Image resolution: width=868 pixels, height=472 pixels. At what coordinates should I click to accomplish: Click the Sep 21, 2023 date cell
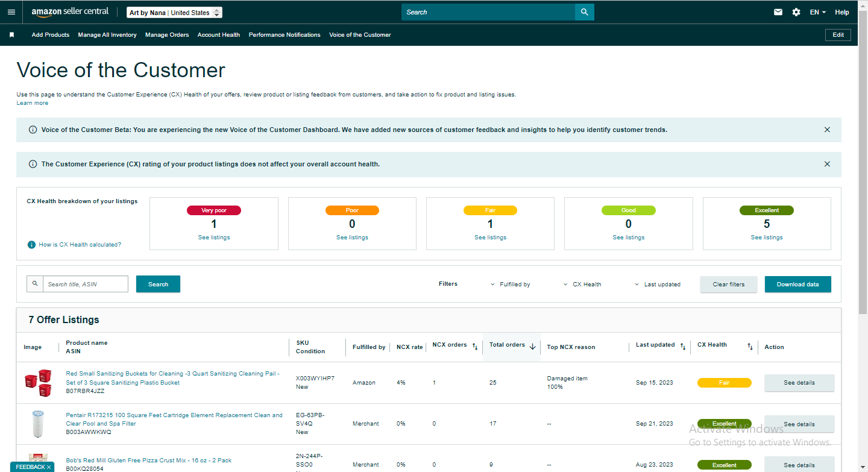(x=655, y=424)
